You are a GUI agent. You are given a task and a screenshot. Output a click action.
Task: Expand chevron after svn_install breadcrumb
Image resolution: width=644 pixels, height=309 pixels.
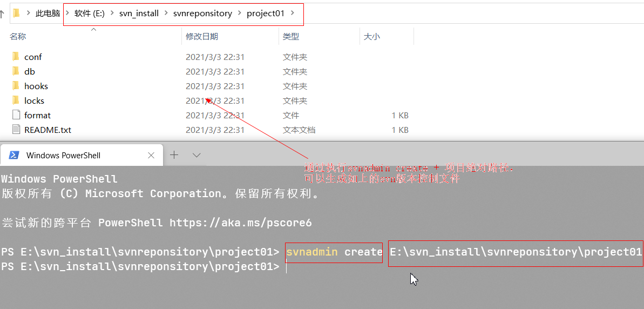coord(166,13)
